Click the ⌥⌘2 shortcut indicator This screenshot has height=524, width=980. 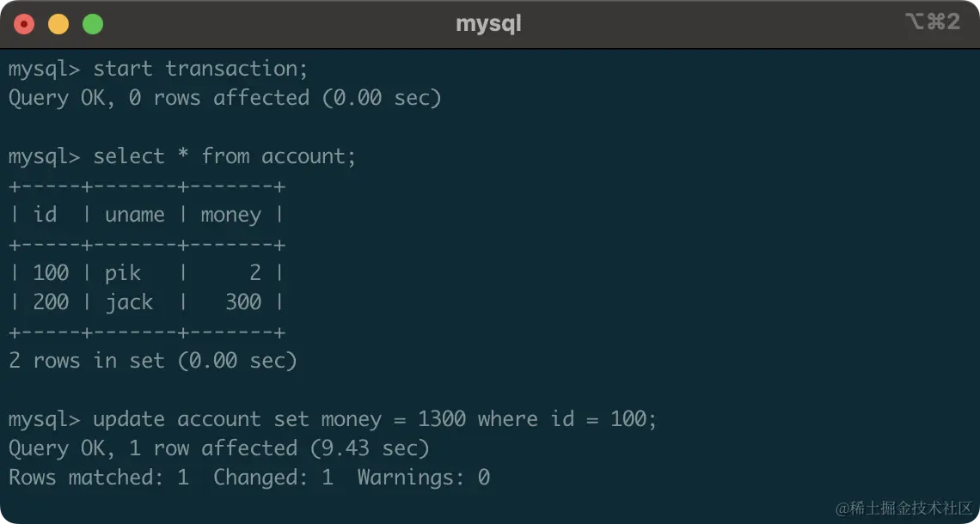tap(932, 22)
